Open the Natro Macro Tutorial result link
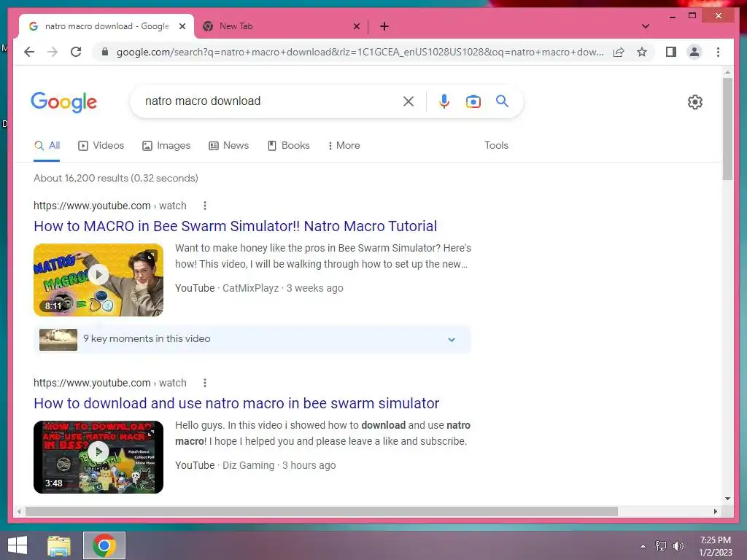The image size is (747, 560). click(236, 226)
